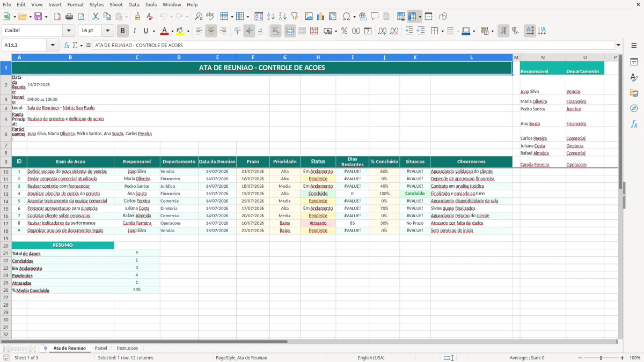Open the Save document icon
This screenshot has width=644, height=362.
[x=38, y=17]
